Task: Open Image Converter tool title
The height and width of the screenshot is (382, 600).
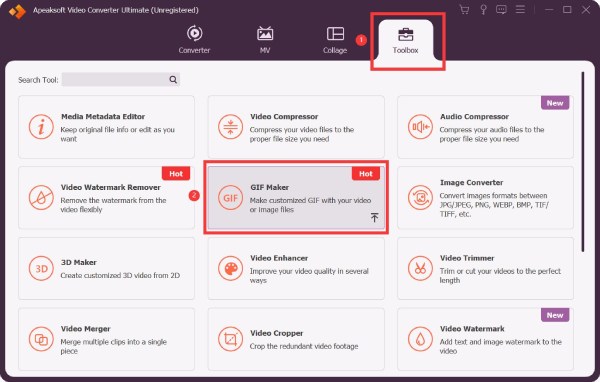Action: coord(471,183)
